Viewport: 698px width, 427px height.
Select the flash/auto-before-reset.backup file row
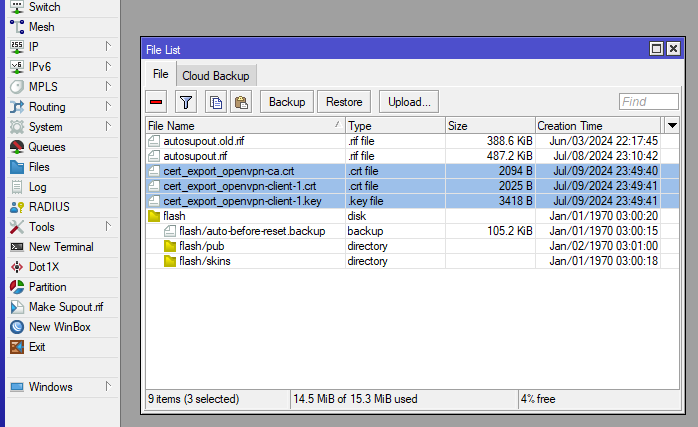(x=237, y=231)
